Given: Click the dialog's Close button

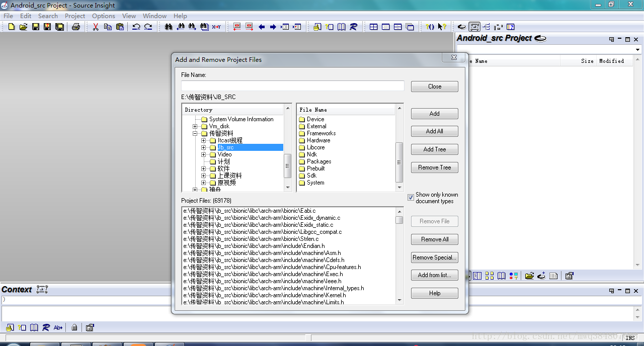Looking at the screenshot, I should click(x=435, y=86).
